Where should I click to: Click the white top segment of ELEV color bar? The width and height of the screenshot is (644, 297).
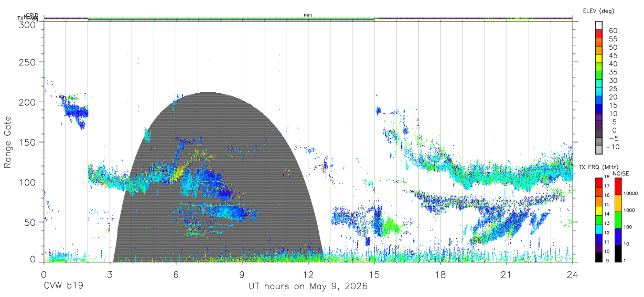(x=599, y=25)
